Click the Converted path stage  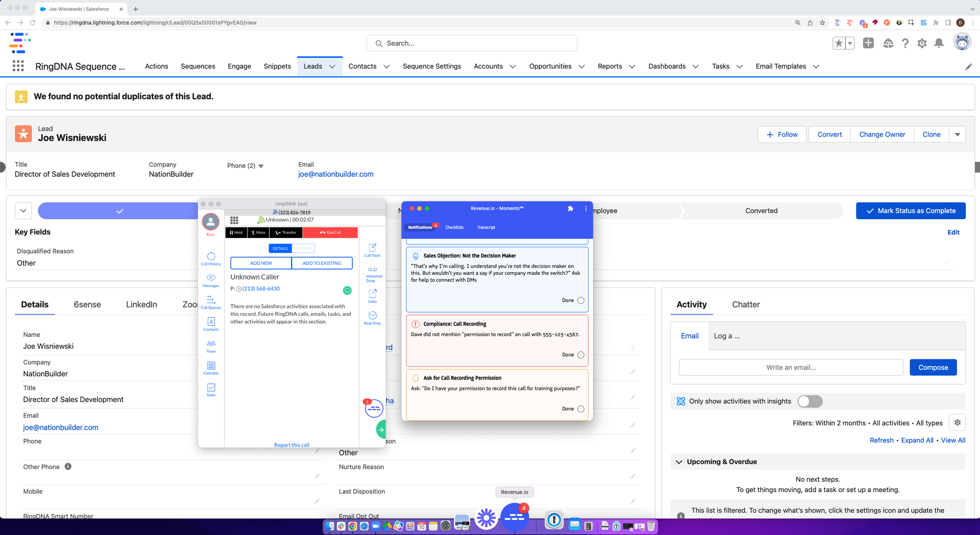[761, 211]
